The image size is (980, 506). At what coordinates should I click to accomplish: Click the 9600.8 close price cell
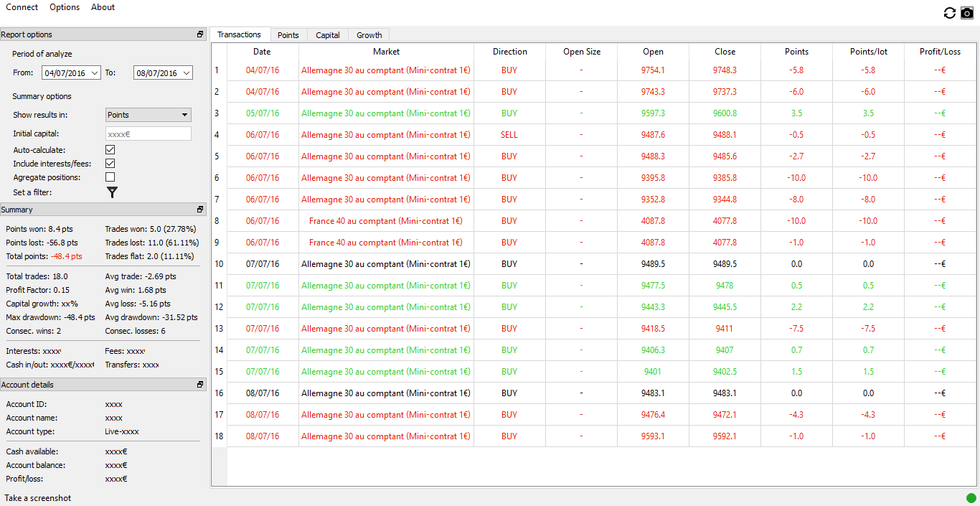click(725, 113)
